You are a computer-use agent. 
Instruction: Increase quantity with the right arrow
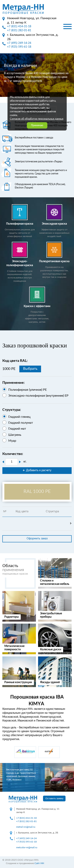[20, 462]
